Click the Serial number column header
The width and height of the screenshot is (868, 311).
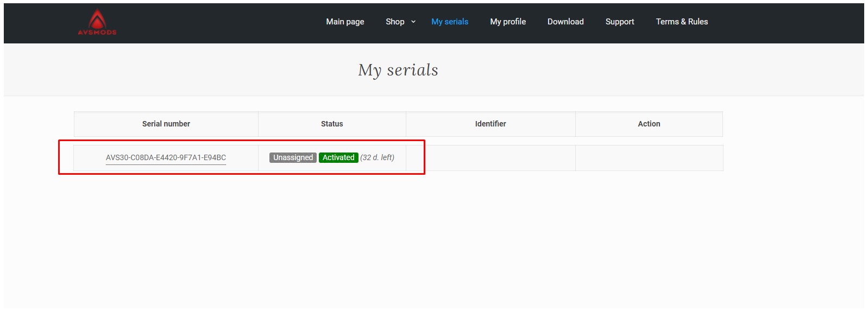[166, 124]
